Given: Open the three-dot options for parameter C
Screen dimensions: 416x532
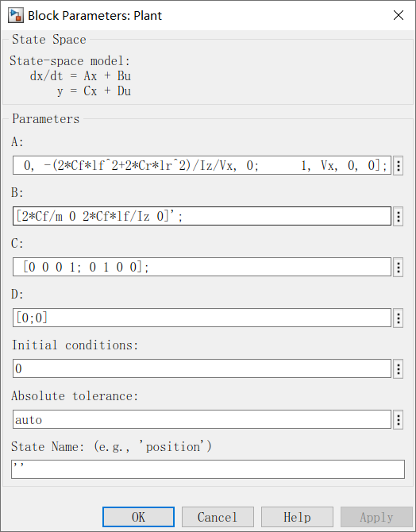Looking at the screenshot, I should point(399,268).
